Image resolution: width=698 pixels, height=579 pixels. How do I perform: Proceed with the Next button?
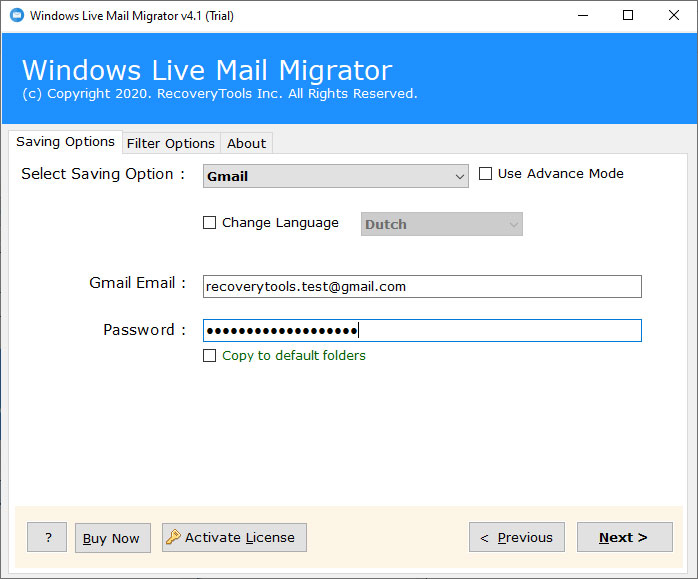pos(625,537)
